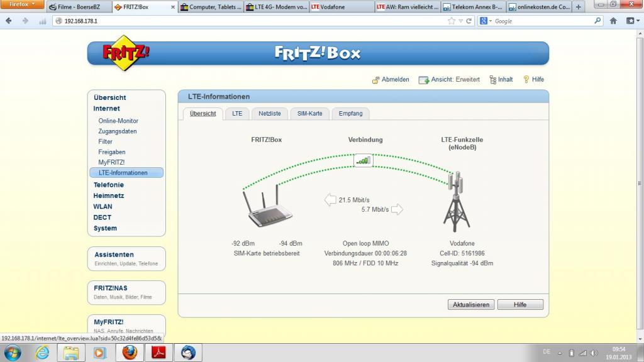Screen dimensions: 644x362
Task: Switch to Filme - BoerseBZ browser tab
Action: pos(79,7)
